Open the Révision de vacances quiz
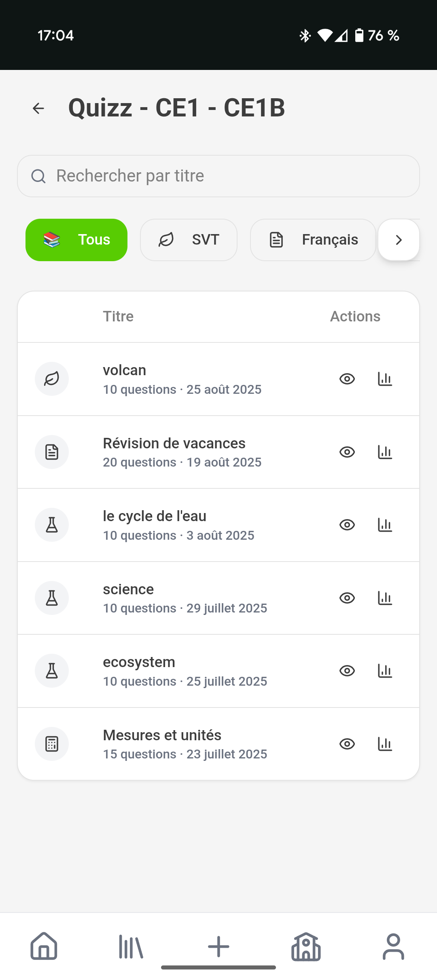This screenshot has height=980, width=437. pyautogui.click(x=182, y=452)
